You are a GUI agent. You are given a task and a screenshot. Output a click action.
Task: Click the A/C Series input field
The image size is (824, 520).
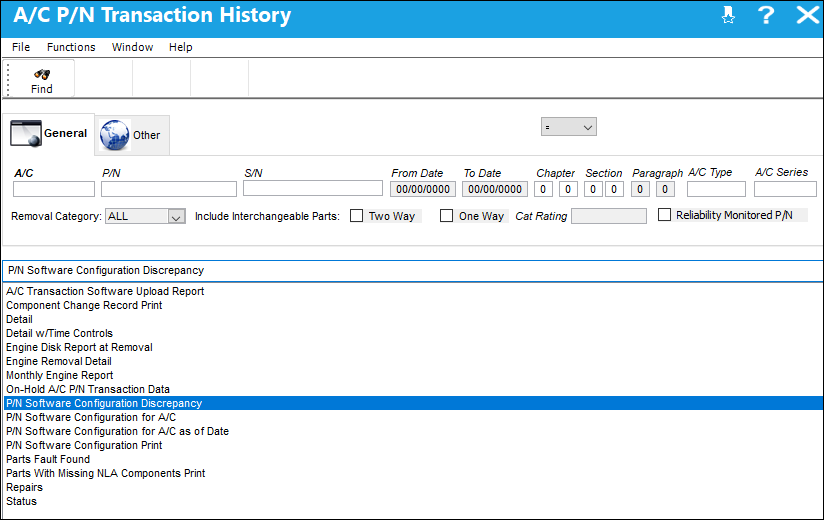point(785,189)
